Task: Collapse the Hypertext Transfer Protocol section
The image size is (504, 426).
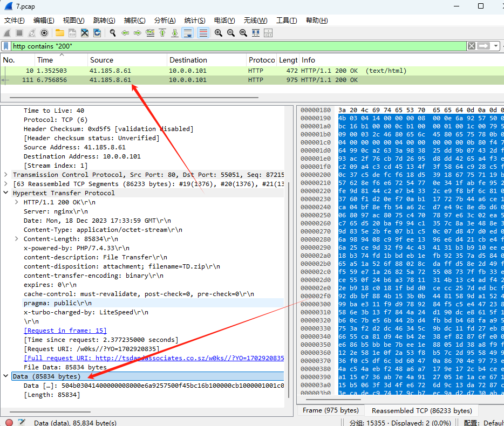Action: [x=6, y=193]
